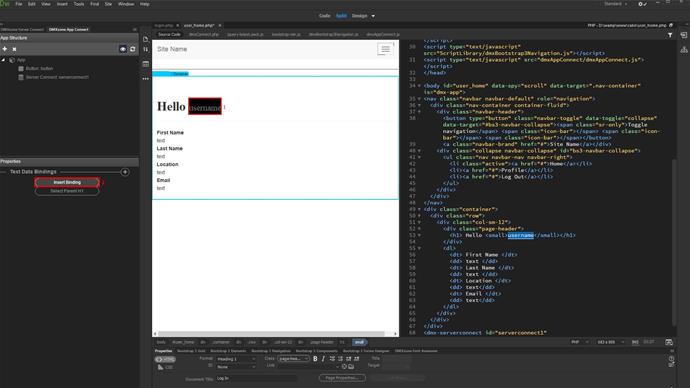
Task: Click the file management icon in vertical toolbar
Action: pos(146,39)
